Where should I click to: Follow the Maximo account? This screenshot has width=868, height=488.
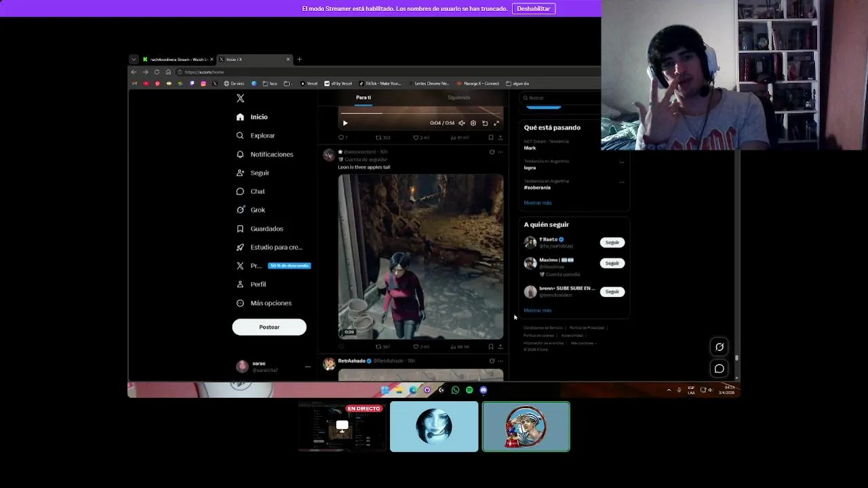click(612, 263)
